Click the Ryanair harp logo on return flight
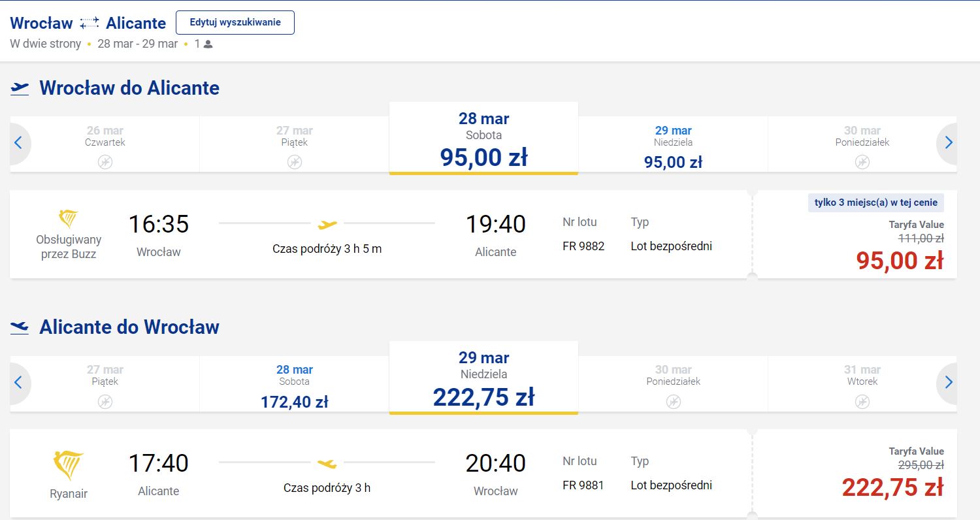 click(x=68, y=466)
